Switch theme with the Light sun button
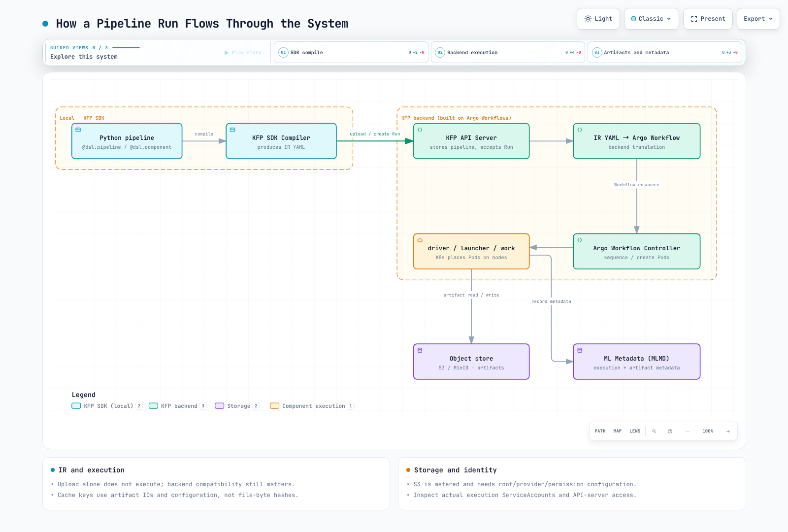This screenshot has width=788, height=532. (598, 19)
